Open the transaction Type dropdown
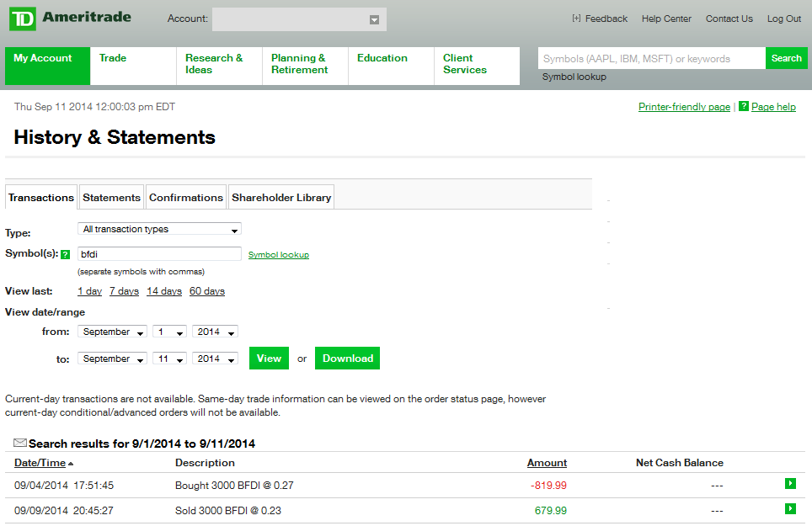 coord(159,229)
